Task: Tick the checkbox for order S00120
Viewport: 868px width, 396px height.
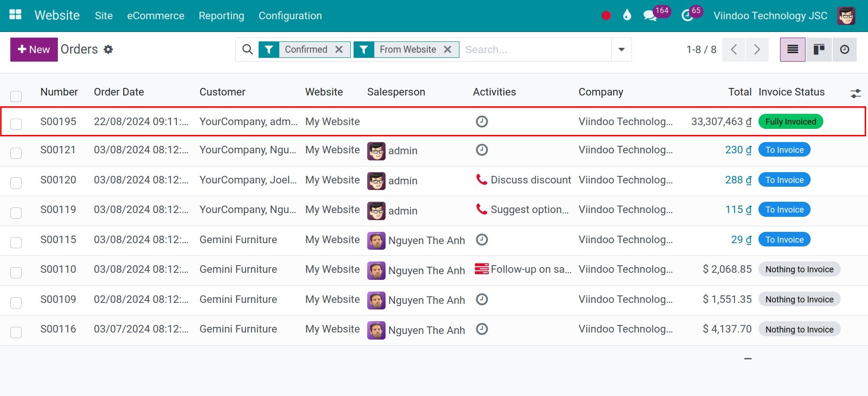Action: [16, 183]
